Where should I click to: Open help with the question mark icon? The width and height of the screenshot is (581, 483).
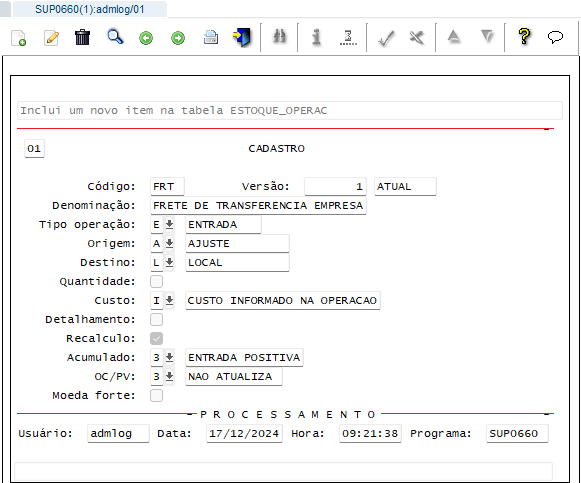click(x=524, y=37)
